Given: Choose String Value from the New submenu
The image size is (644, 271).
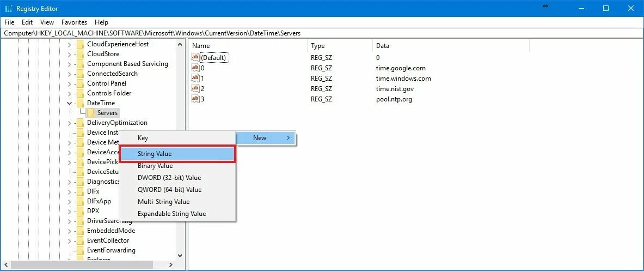Looking at the screenshot, I should coord(177,154).
